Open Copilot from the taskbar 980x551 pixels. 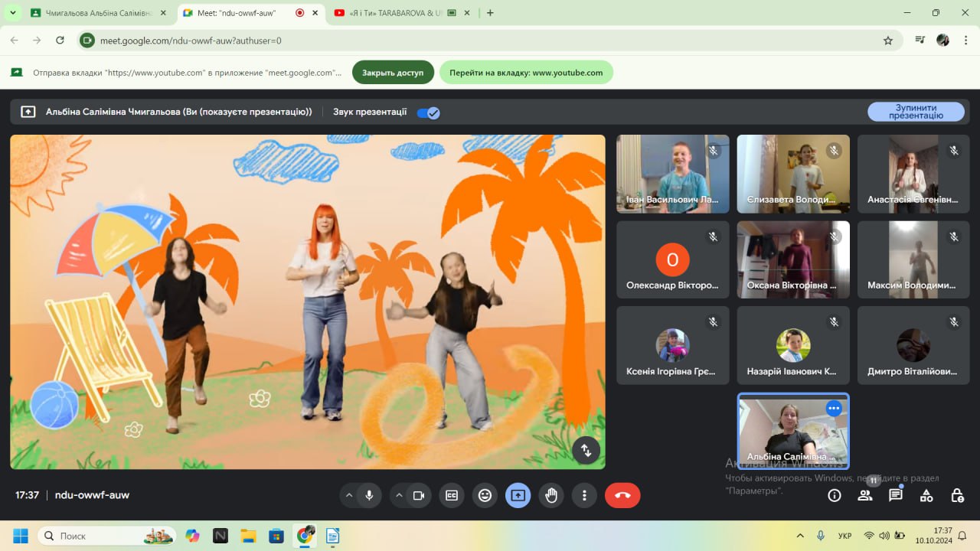192,536
